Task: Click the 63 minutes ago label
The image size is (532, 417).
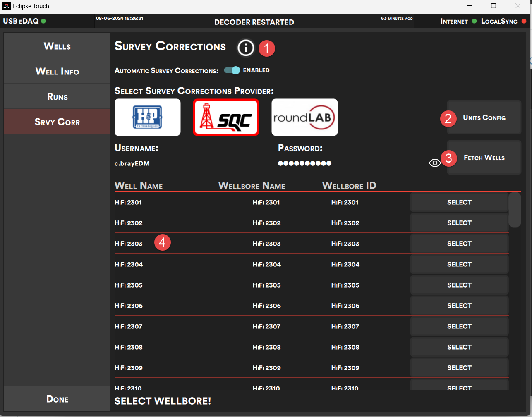Action: pyautogui.click(x=397, y=18)
